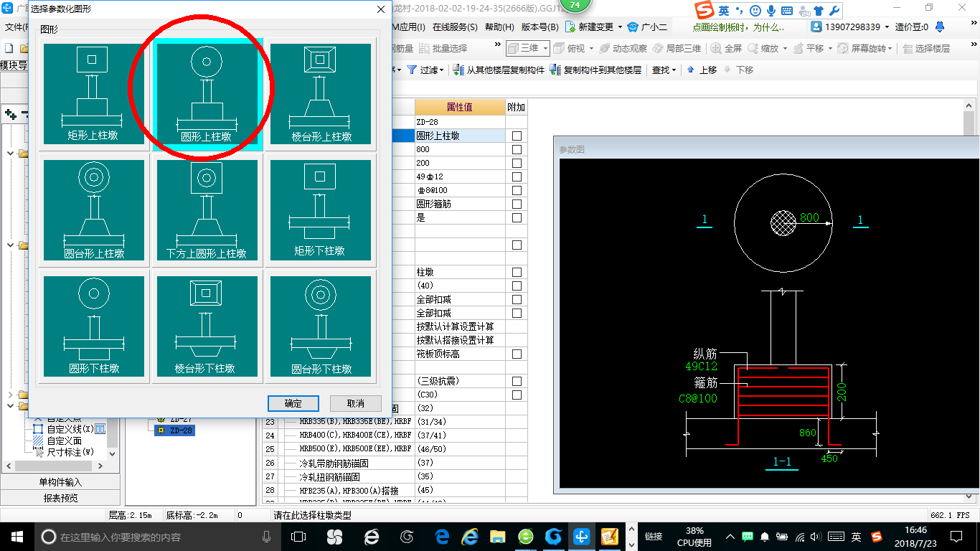
Task: Click the 属性值 column header
Action: (x=459, y=107)
